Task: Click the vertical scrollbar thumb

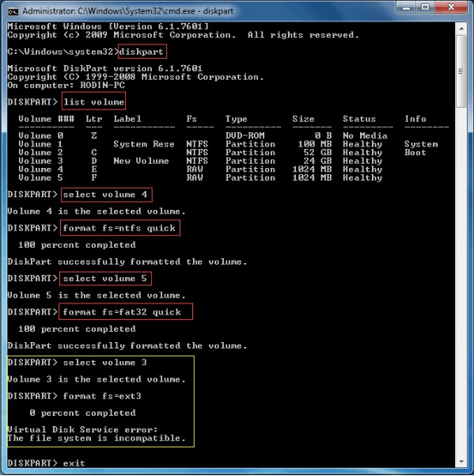Action: [x=461, y=71]
